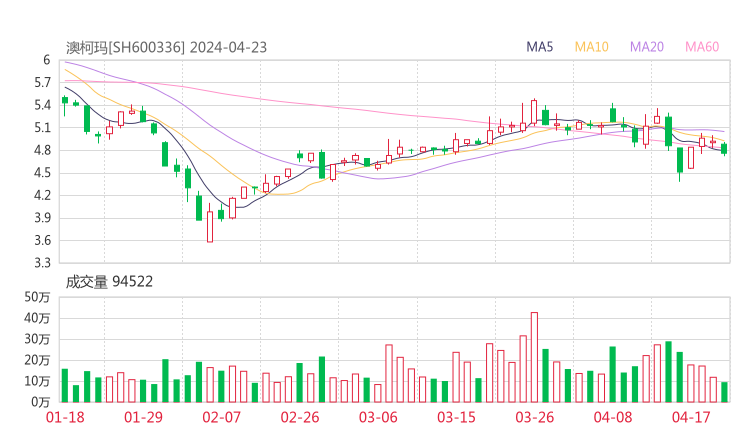Click the 01-18 date axis label

[x=65, y=417]
